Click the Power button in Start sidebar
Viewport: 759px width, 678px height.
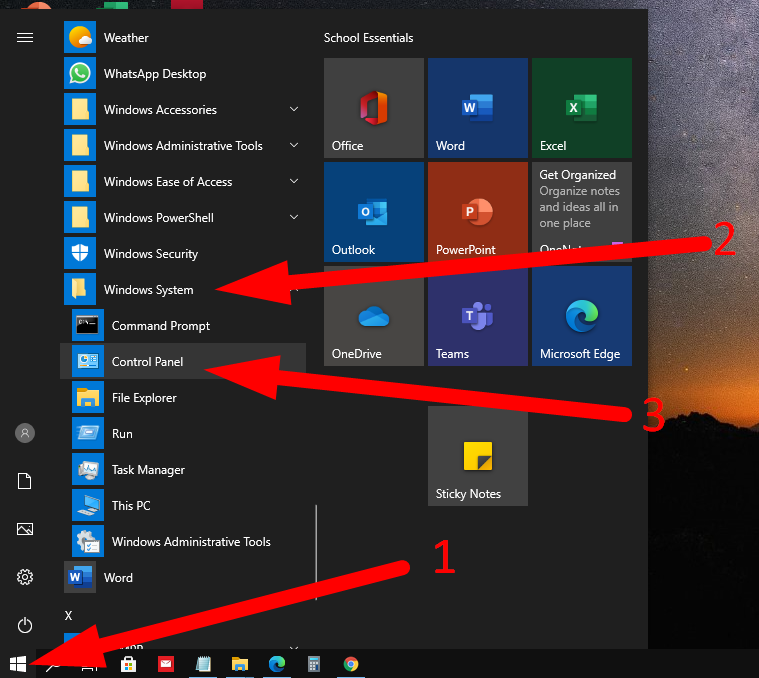click(25, 625)
